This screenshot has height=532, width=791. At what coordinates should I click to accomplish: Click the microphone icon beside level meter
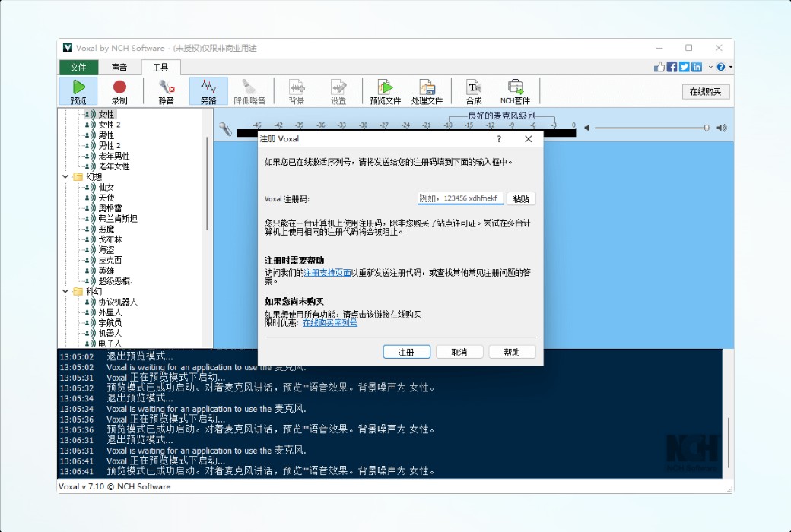pos(225,129)
